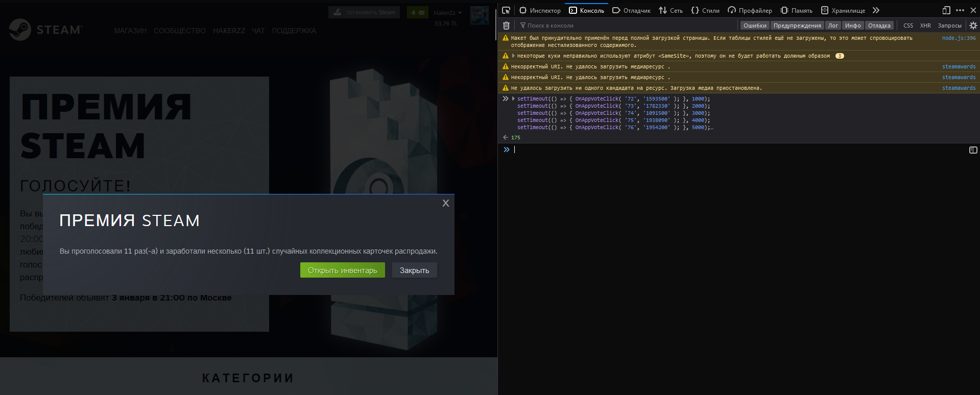Toggle the Инфо console filter
Screen dimensions: 980x395
coord(853,26)
